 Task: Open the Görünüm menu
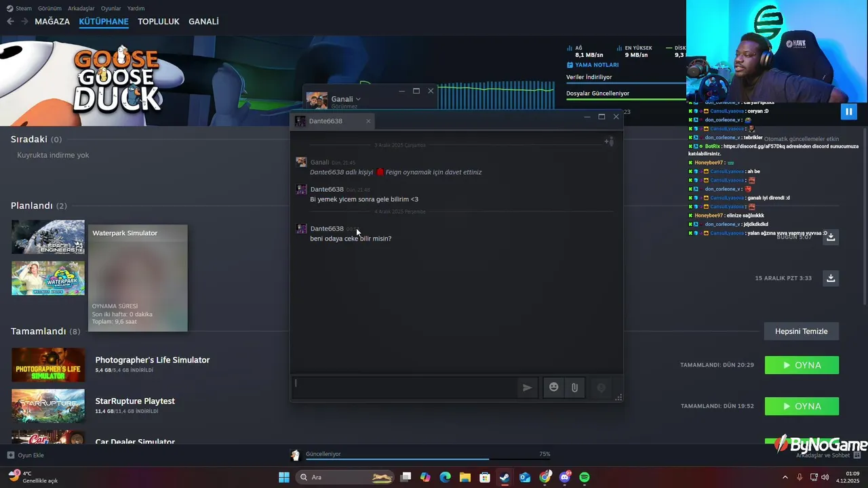tap(50, 8)
